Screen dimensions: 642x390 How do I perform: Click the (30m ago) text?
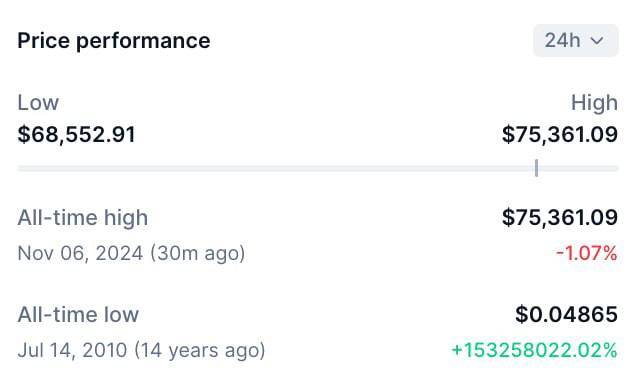point(198,254)
